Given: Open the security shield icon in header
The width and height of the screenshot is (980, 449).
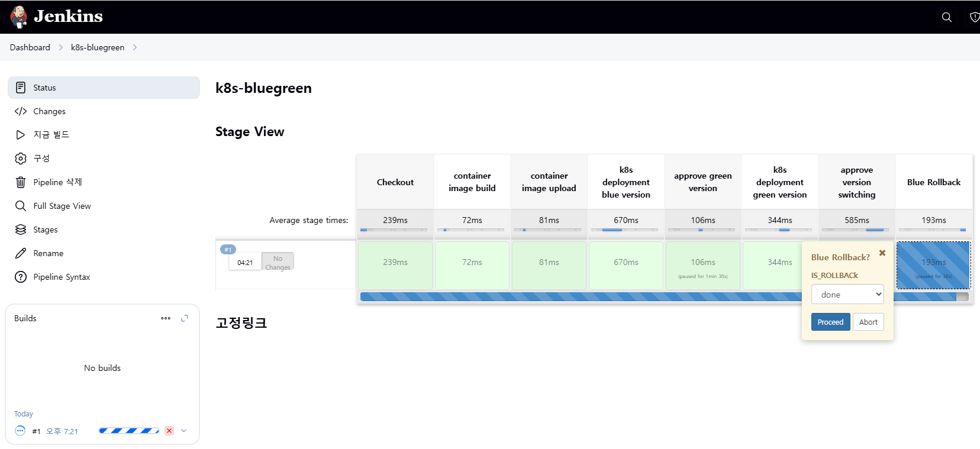Looking at the screenshot, I should coord(974,17).
